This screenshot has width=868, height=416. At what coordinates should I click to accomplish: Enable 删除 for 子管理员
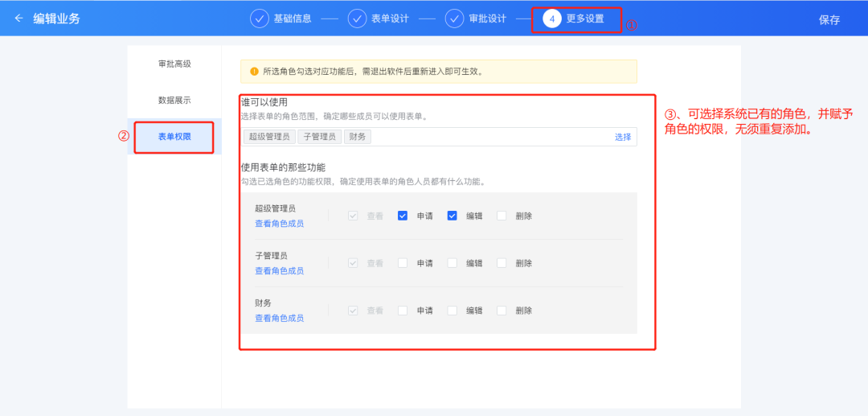502,263
